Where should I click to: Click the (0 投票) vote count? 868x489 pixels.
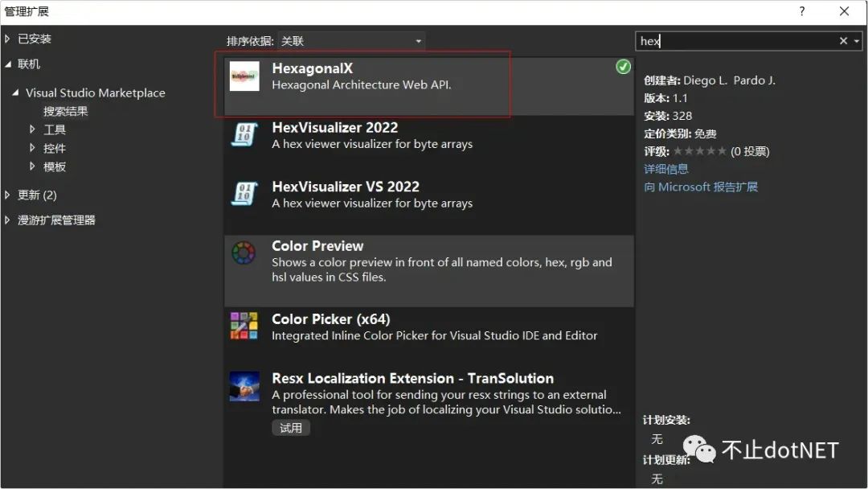[750, 151]
